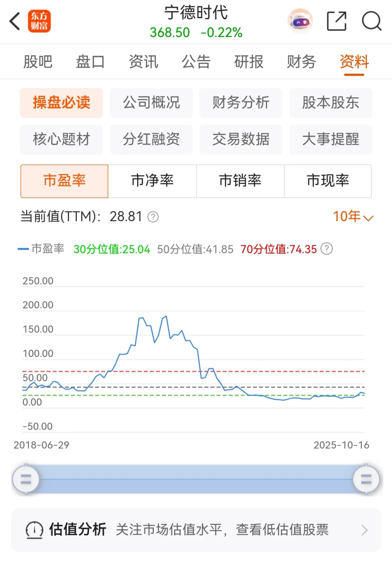Open the 股本股东 section
Image resolution: width=392 pixels, height=564 pixels.
tap(331, 103)
